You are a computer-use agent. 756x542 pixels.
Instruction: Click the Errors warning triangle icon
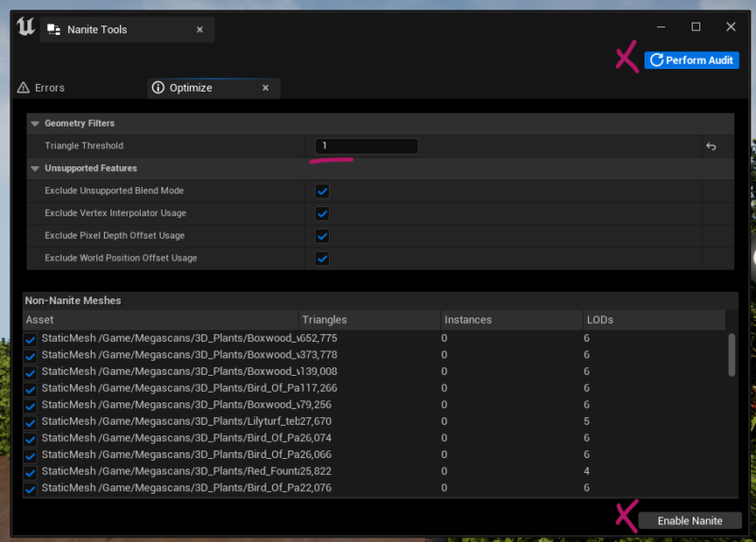click(x=23, y=88)
